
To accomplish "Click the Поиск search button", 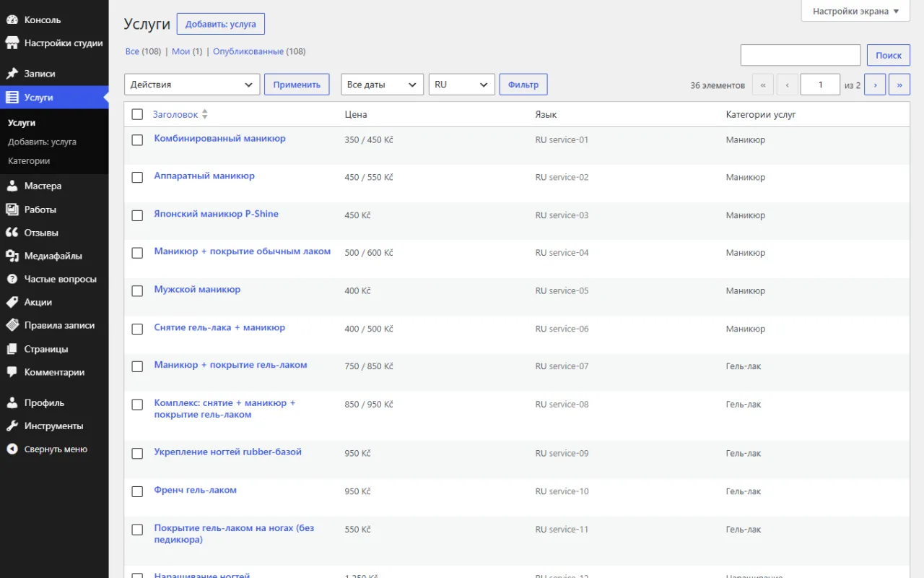I will tap(889, 55).
